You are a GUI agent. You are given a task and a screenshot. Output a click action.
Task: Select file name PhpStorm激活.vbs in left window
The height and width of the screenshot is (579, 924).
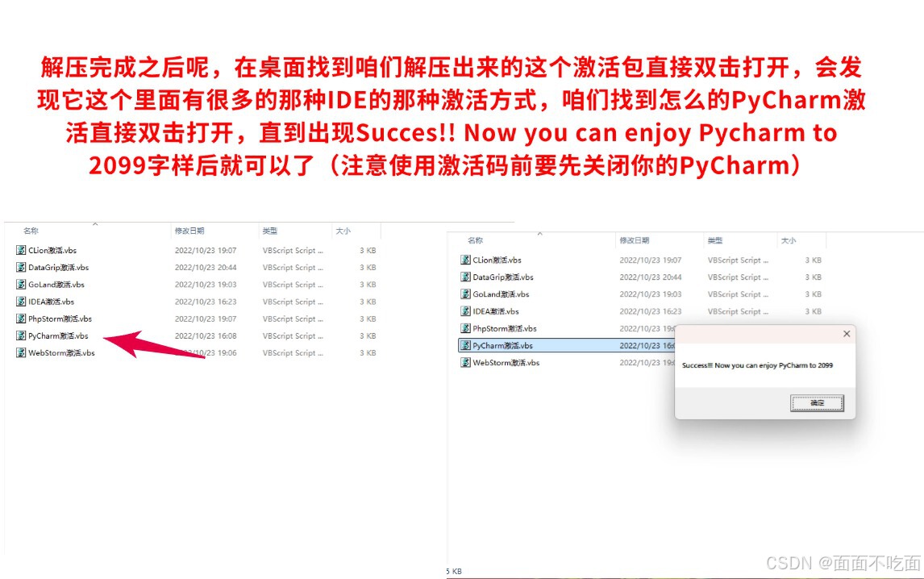(60, 319)
